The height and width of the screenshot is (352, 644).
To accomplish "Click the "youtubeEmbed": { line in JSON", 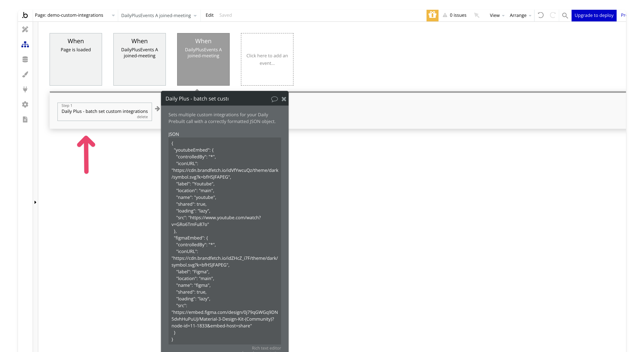I will (194, 150).
